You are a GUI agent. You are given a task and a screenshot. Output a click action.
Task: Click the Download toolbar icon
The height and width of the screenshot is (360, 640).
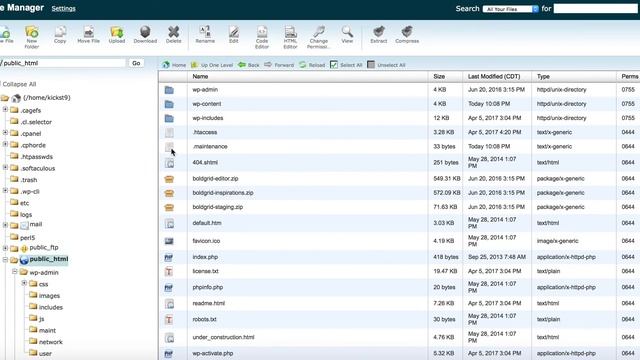145,31
